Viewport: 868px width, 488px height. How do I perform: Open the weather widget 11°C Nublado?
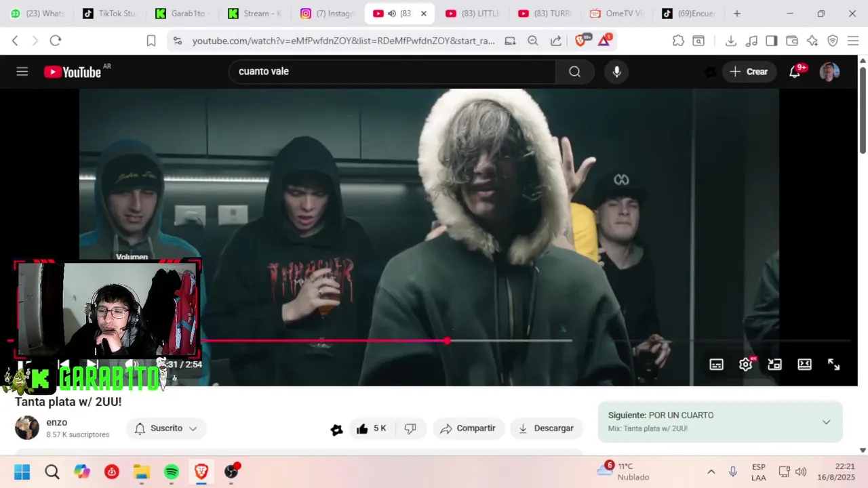623,472
